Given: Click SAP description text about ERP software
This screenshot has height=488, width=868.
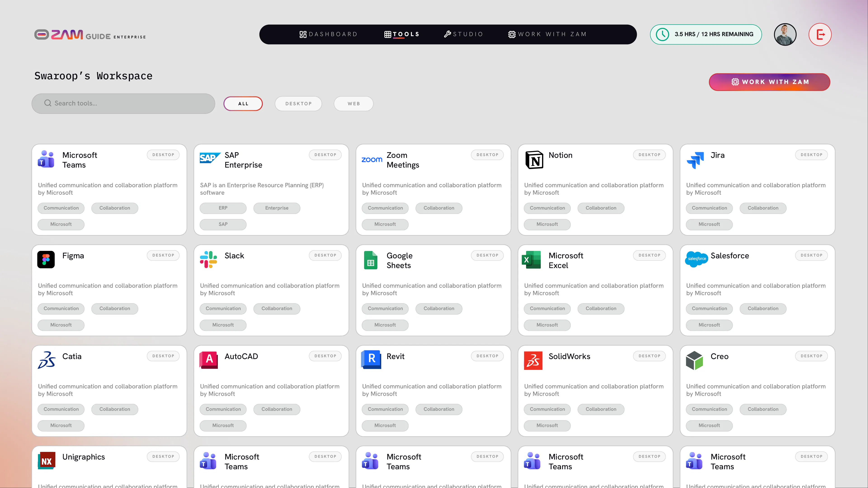Looking at the screenshot, I should [x=261, y=189].
